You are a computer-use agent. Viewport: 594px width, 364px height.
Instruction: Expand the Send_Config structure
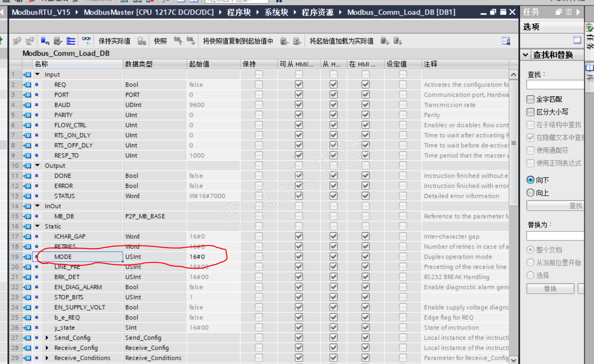(x=47, y=338)
